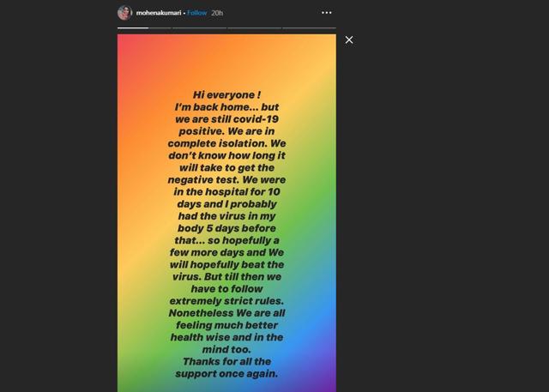Click the 'we are still covid-19' text line
Screen dimensions: 549x392
pos(226,119)
